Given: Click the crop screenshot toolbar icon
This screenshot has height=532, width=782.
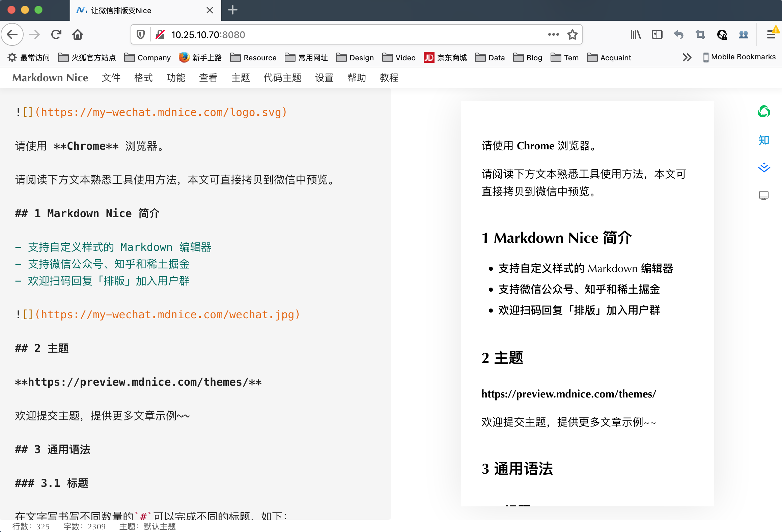Looking at the screenshot, I should 700,34.
